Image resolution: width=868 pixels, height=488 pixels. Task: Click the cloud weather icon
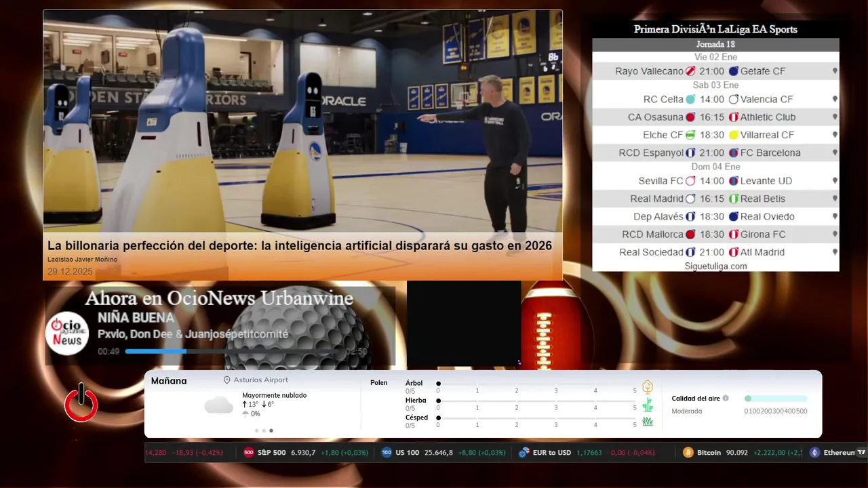(x=218, y=405)
